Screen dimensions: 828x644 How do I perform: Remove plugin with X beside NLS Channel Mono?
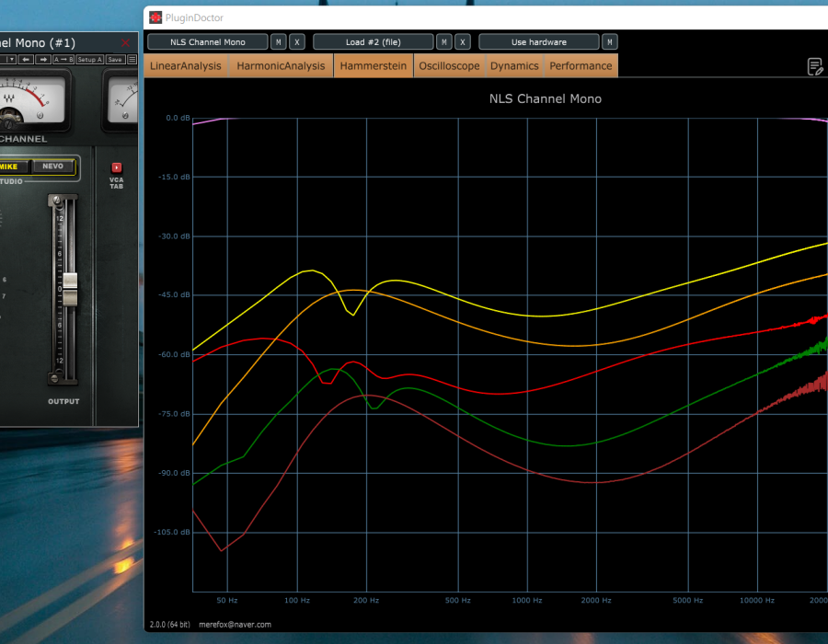(x=297, y=41)
